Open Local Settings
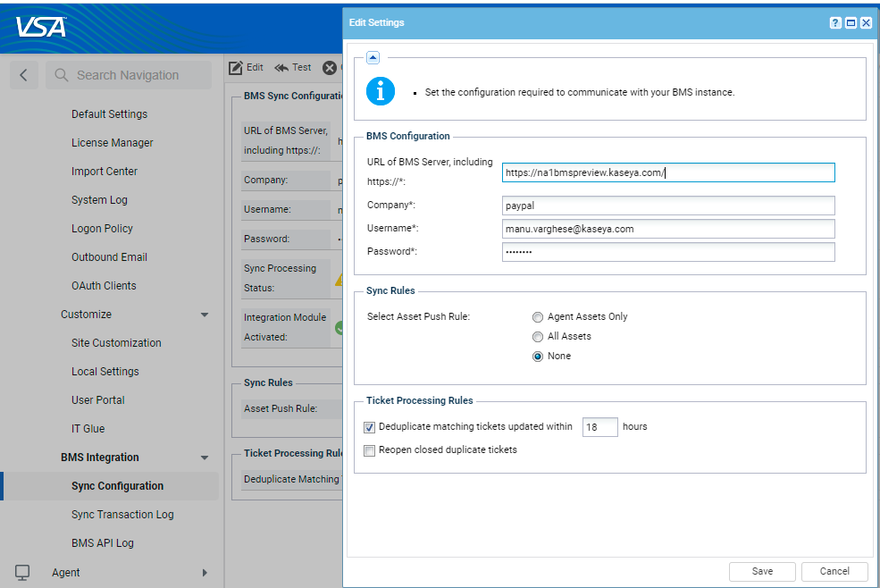880x588 pixels. click(x=105, y=372)
